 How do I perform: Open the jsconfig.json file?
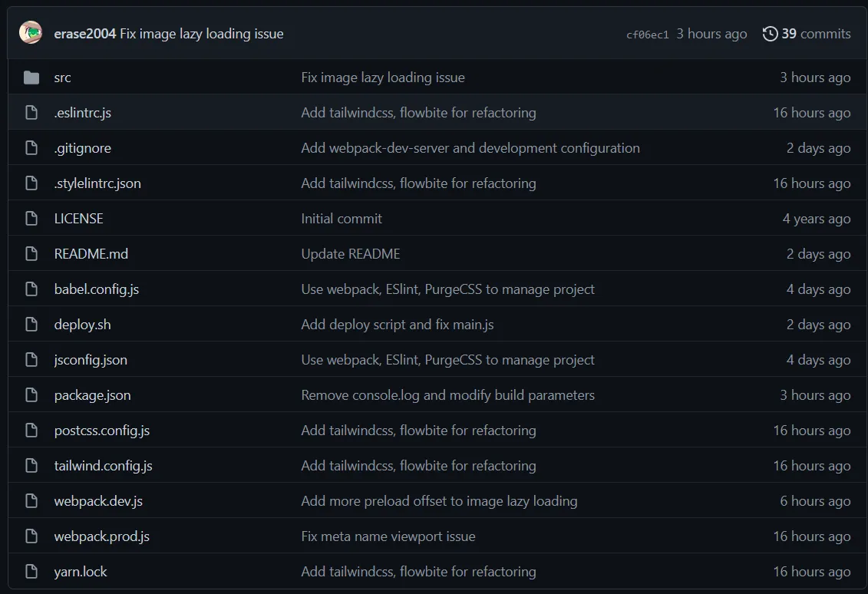coord(91,360)
